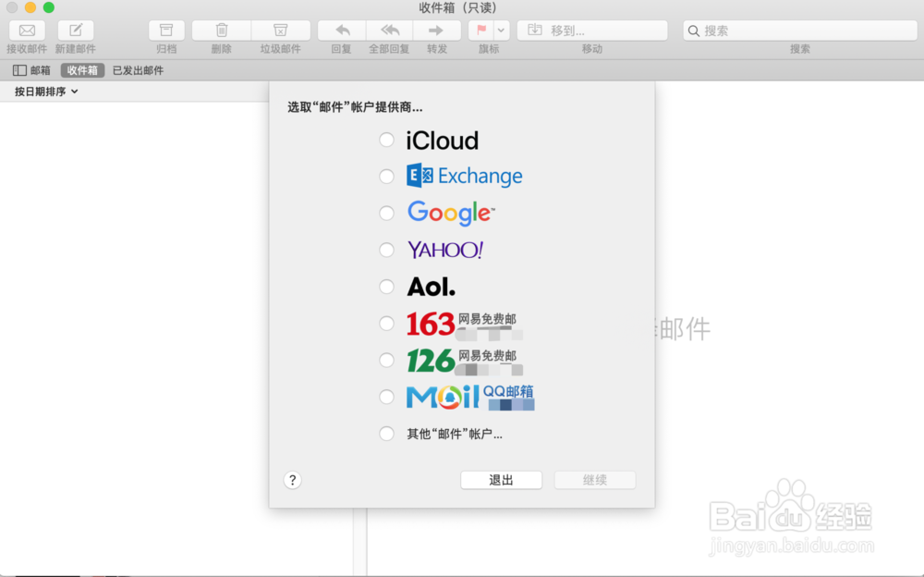Select the Yahoo radio button
Viewport: 924px width, 577px height.
(386, 251)
